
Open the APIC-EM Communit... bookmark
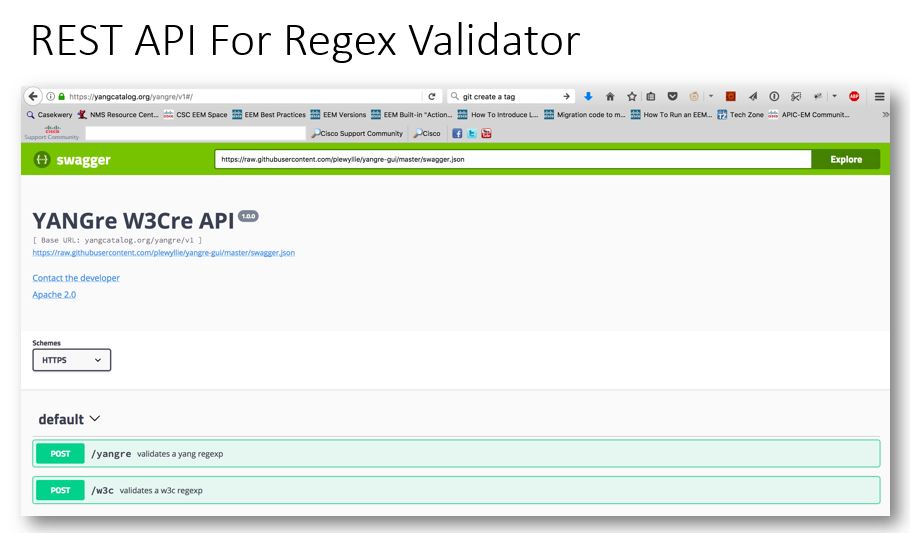pyautogui.click(x=809, y=115)
